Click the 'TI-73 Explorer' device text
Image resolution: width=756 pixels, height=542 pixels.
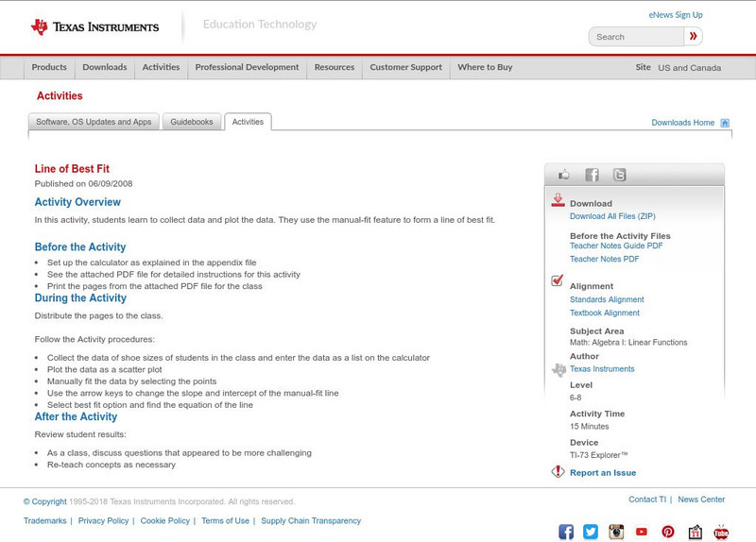599,455
